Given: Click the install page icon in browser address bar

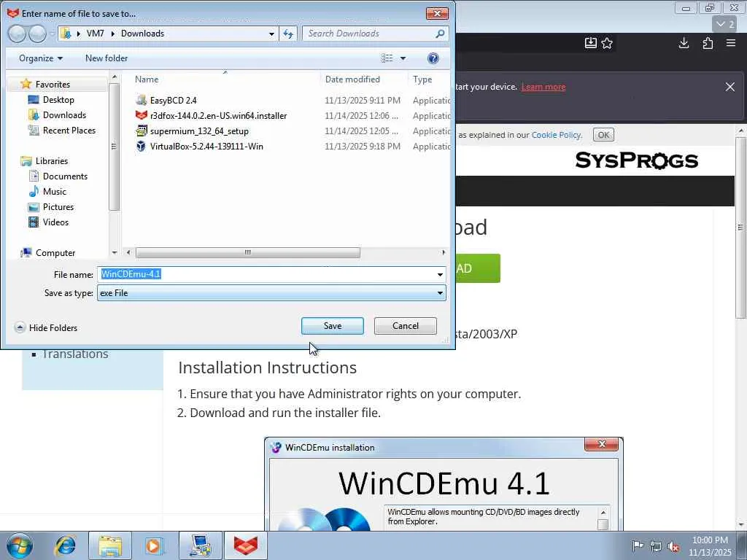Looking at the screenshot, I should [x=591, y=43].
